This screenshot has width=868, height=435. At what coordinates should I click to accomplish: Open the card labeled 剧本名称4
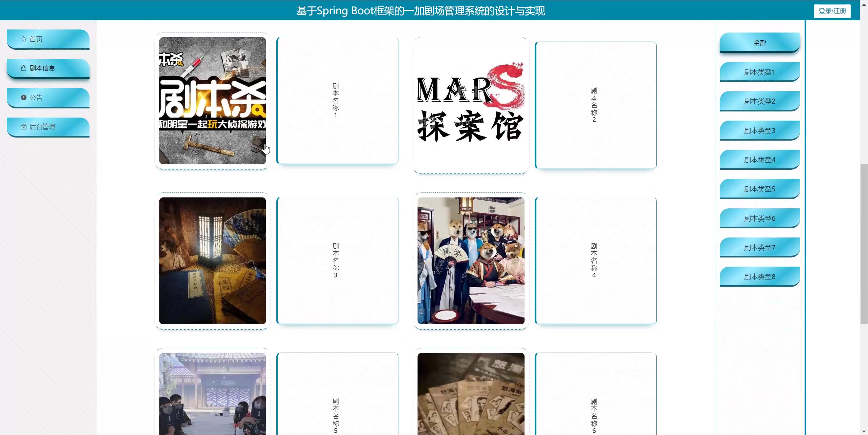pos(596,261)
